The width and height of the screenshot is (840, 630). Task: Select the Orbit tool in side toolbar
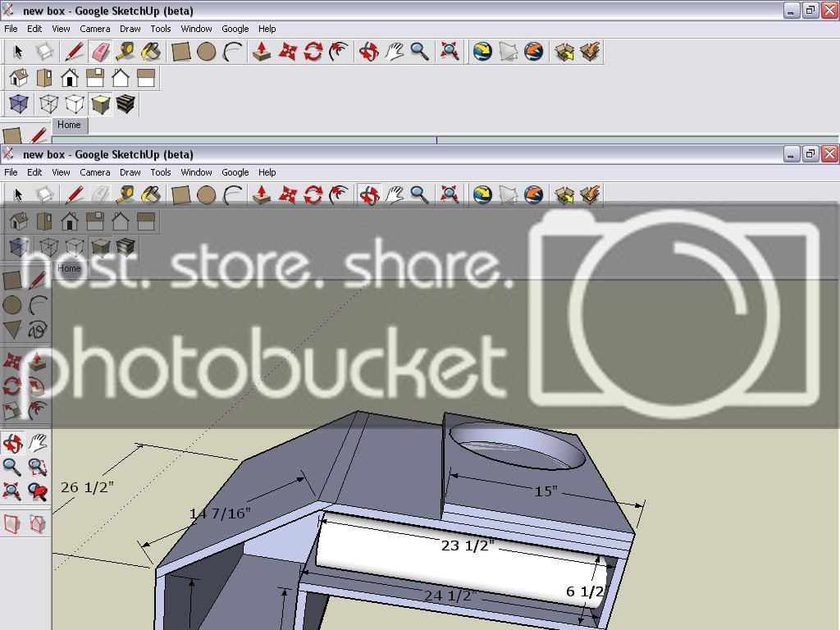(x=12, y=443)
